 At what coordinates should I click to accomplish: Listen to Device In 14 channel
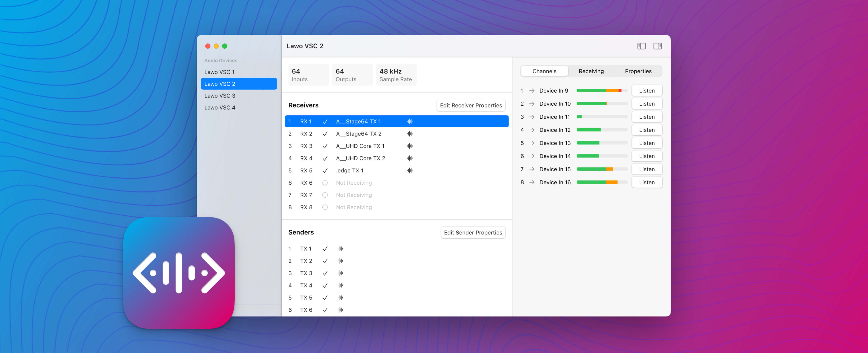pos(647,156)
